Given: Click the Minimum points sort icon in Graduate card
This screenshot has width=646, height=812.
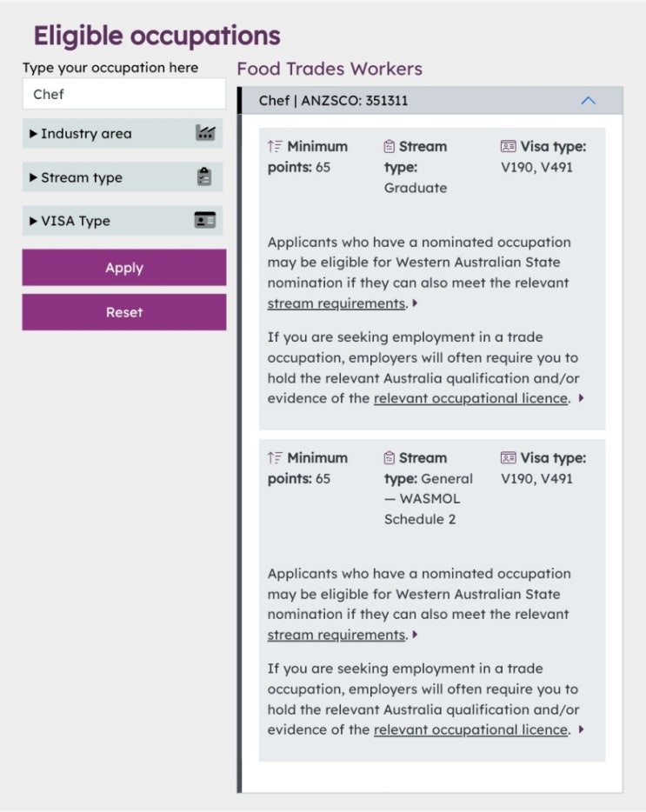Looking at the screenshot, I should 275,147.
